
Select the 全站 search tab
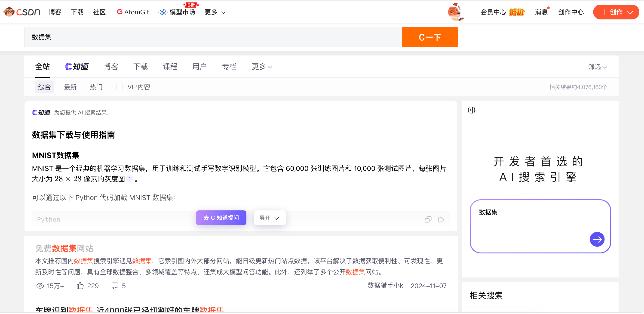tap(43, 67)
